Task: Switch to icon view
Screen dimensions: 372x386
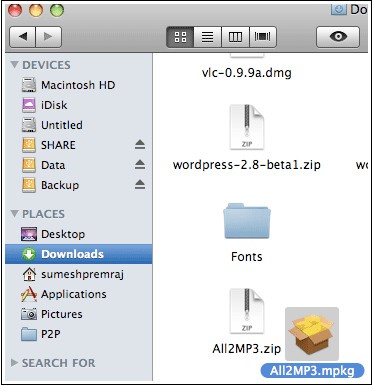Action: click(x=180, y=37)
